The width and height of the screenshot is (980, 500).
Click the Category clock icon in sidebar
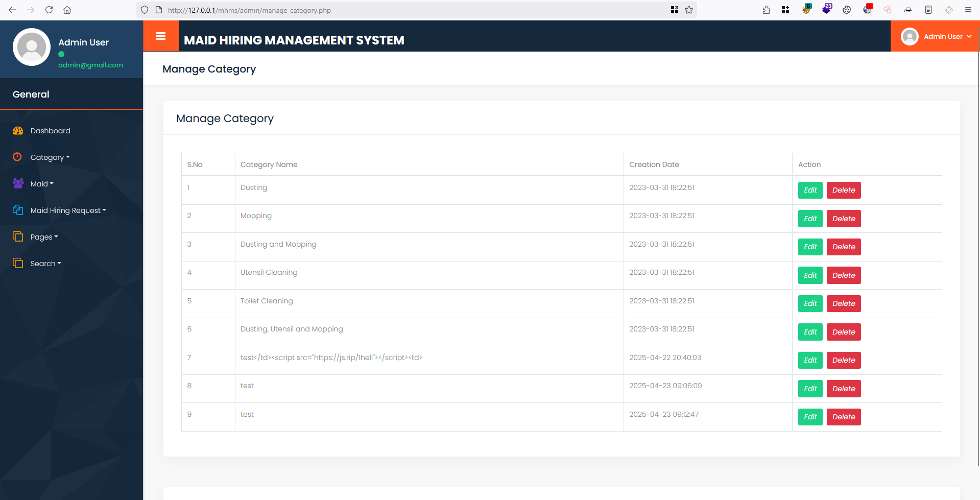click(x=17, y=157)
